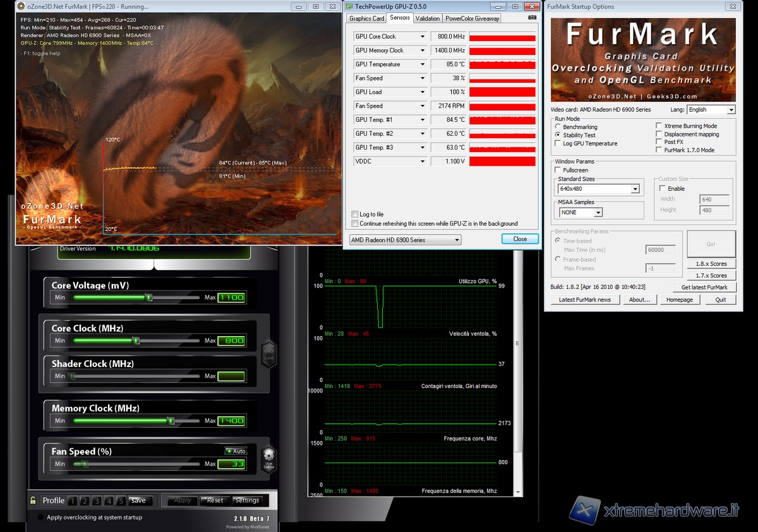758x532 pixels.
Task: Click the monitoring graph scroll-down arrow
Action: (519, 491)
